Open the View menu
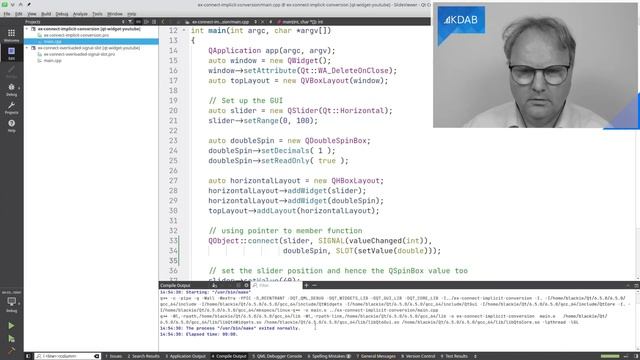The image size is (640, 360). 32,14
